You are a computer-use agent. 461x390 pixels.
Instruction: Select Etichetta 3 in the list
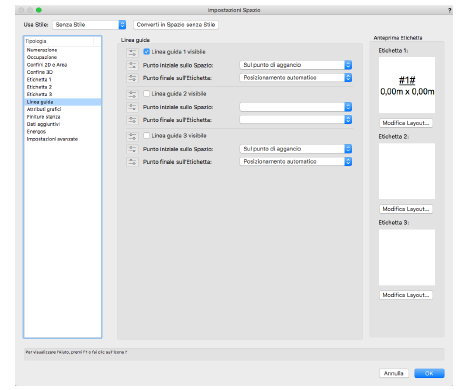tap(62, 94)
